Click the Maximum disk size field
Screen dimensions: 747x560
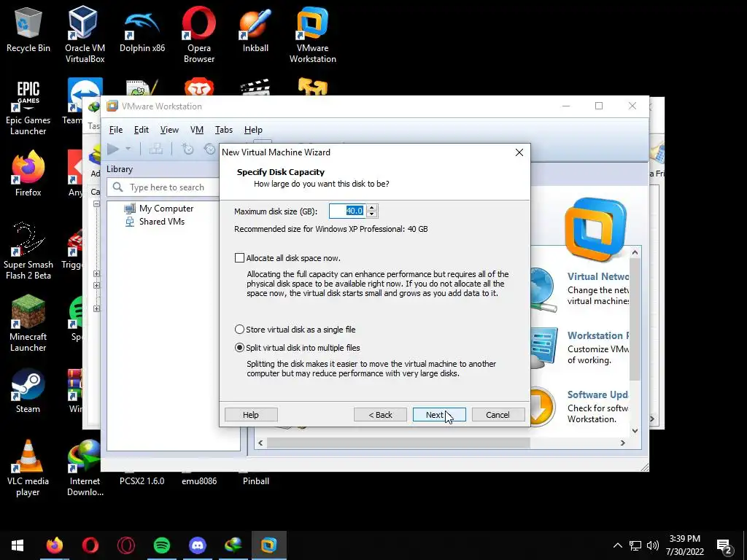(x=348, y=211)
